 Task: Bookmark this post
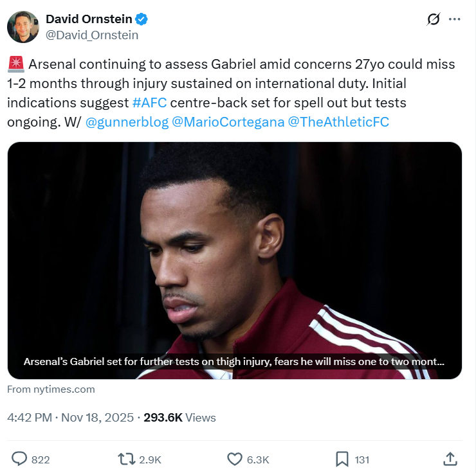coord(342,459)
